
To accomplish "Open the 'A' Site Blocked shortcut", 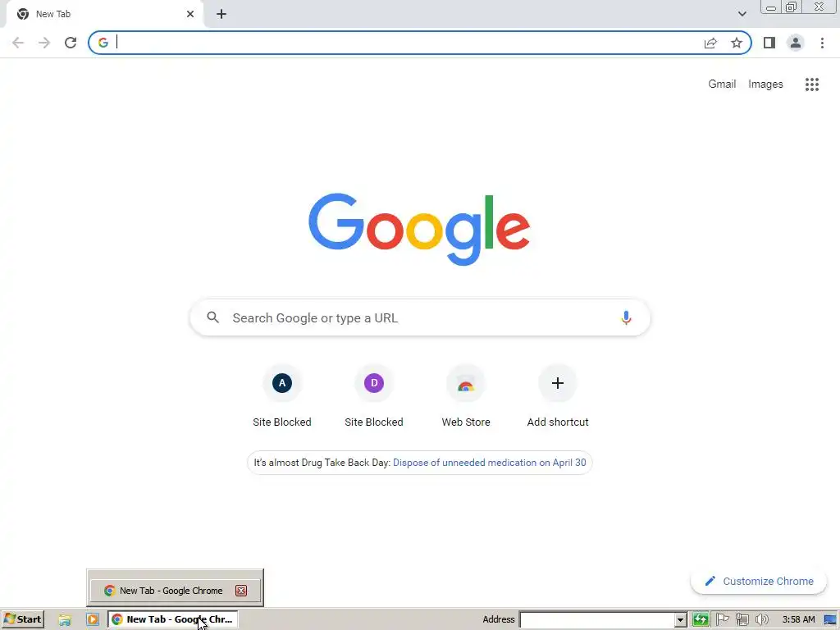I will (x=282, y=397).
